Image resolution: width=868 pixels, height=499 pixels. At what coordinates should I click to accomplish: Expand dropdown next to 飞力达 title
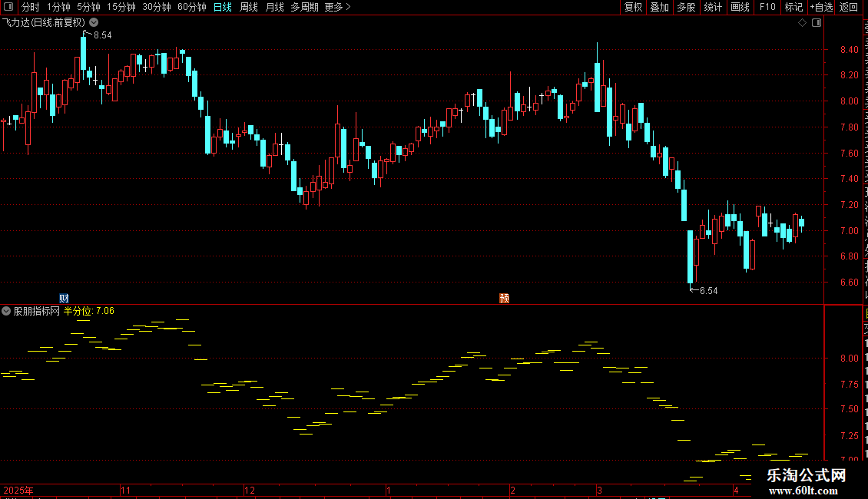94,23
